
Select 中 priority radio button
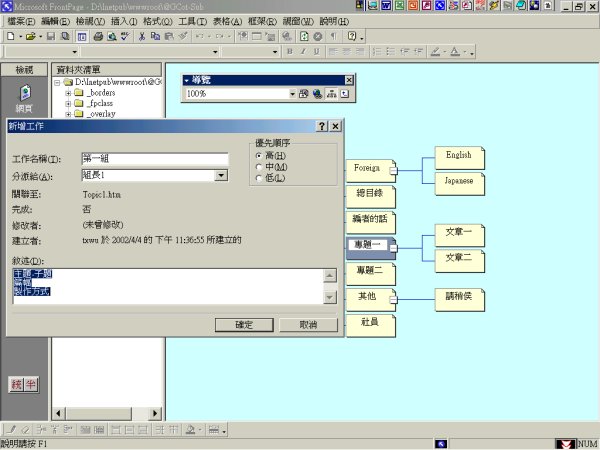coord(259,167)
